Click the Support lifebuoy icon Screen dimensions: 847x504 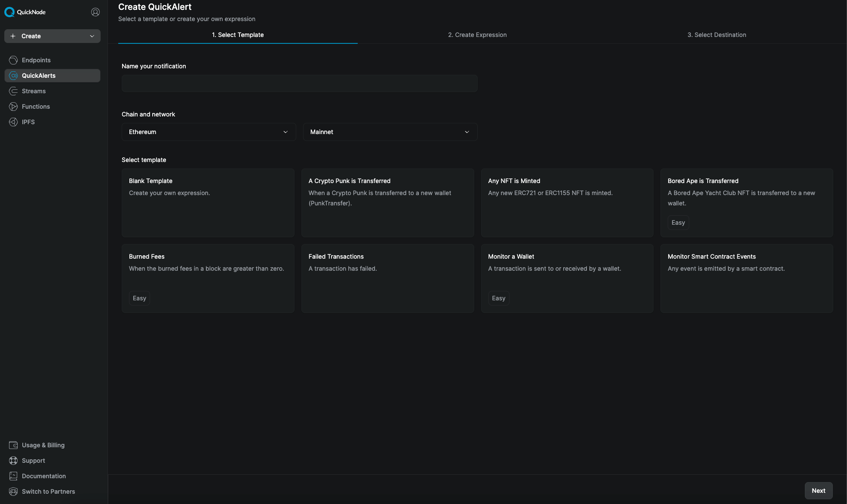[x=13, y=461]
